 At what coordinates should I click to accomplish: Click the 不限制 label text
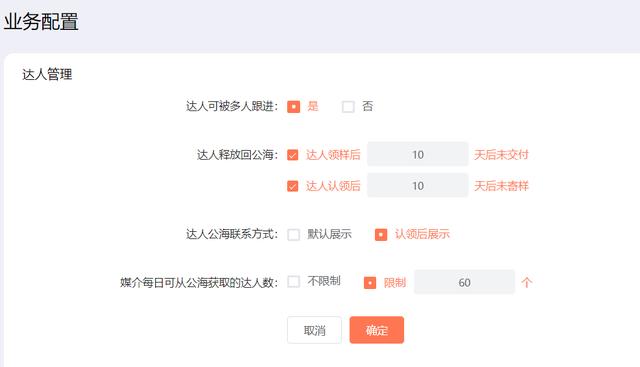(x=324, y=281)
